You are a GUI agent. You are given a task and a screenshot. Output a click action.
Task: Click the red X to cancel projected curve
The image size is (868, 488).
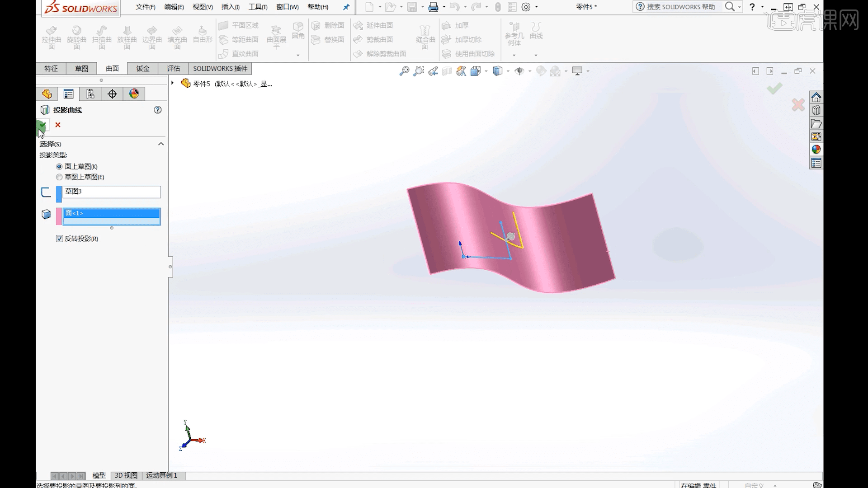pyautogui.click(x=57, y=125)
